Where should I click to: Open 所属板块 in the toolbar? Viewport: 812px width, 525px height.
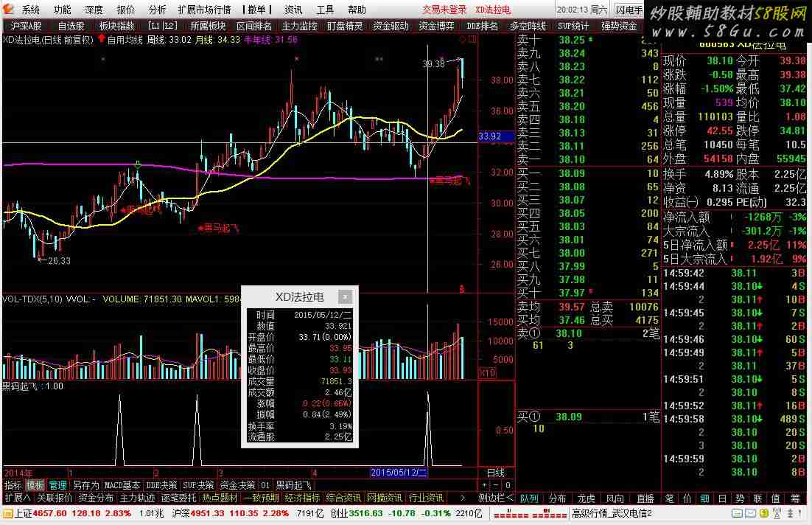click(208, 25)
